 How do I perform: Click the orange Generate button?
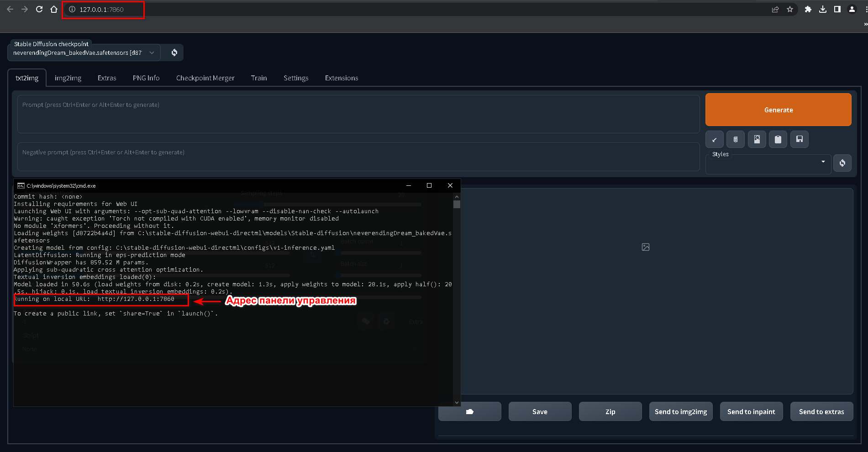coord(778,110)
